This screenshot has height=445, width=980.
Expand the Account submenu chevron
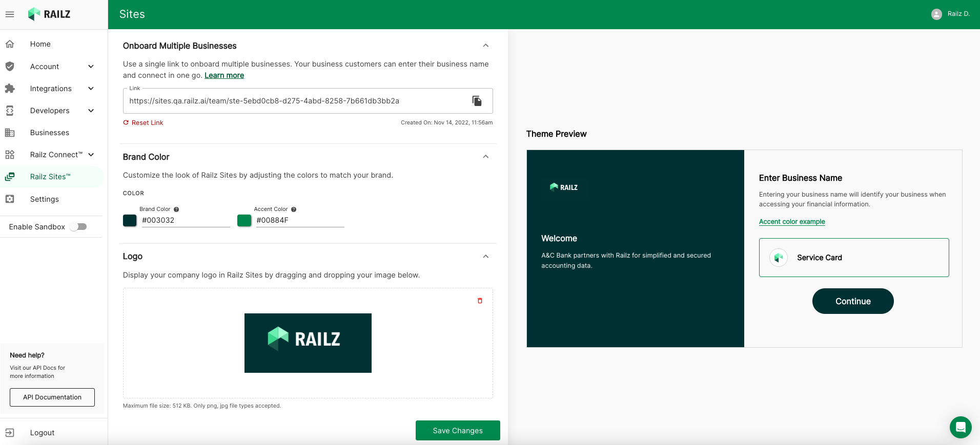91,67
